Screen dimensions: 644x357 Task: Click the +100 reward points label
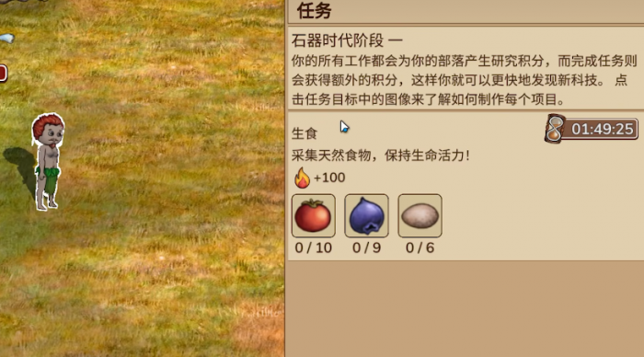(x=329, y=178)
